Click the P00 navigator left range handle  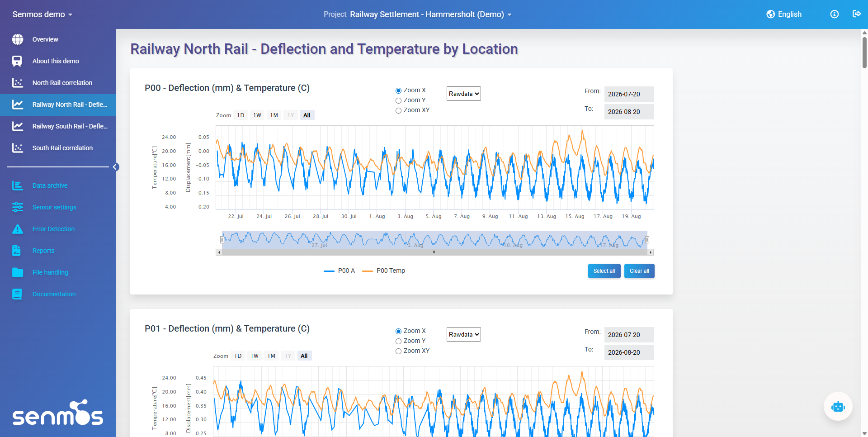[222, 240]
